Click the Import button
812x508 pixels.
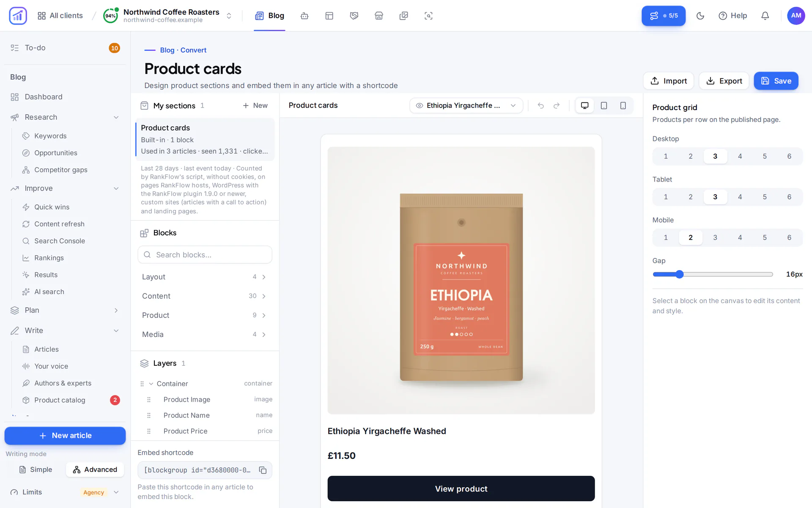(669, 81)
